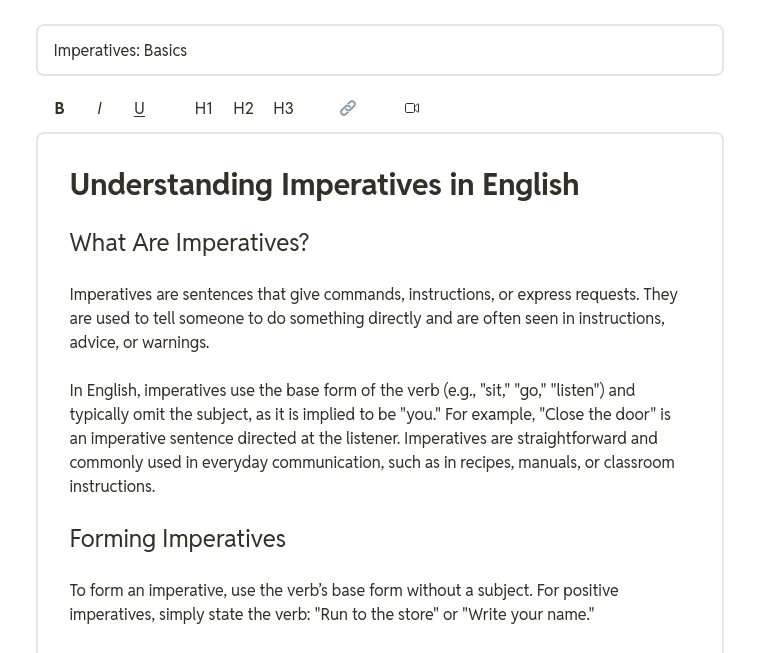The height and width of the screenshot is (653, 759).
Task: Place cursor in 'What Are Imperatives?' heading
Action: [189, 243]
